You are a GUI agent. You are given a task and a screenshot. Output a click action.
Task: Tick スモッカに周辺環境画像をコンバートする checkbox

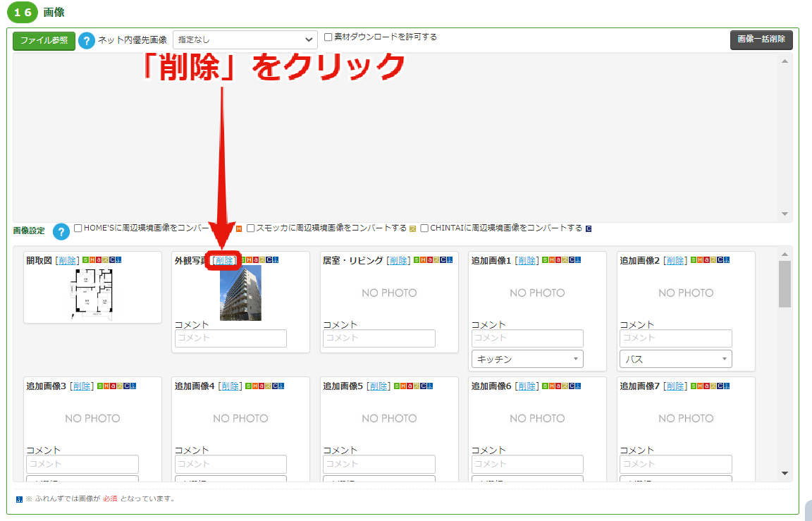(251, 228)
